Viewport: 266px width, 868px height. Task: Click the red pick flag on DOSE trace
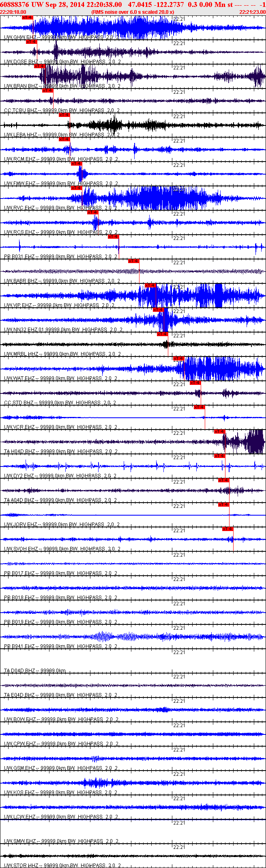tap(32, 42)
